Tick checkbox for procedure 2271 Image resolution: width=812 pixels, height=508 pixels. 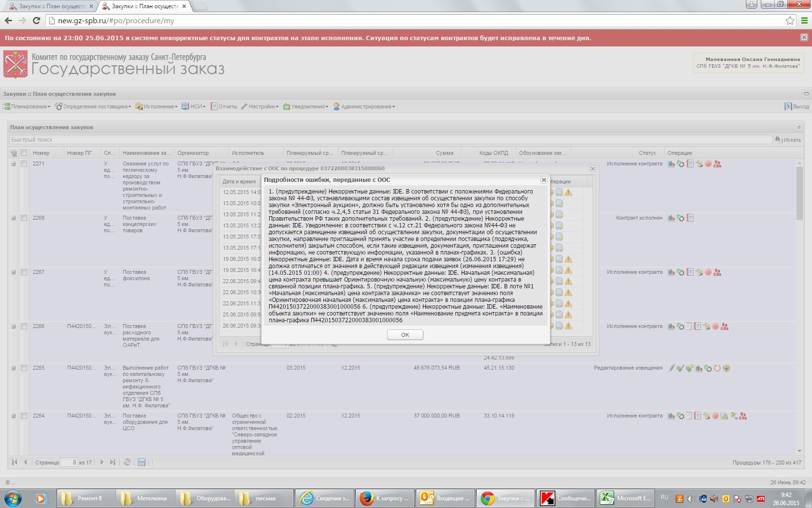point(24,164)
